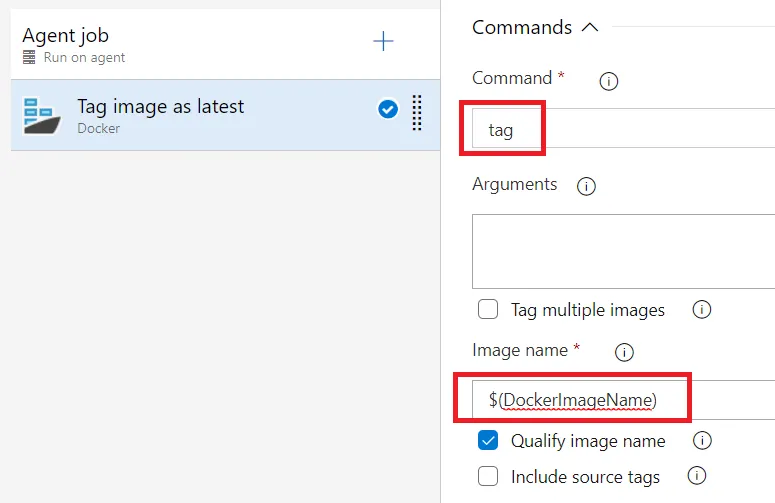The width and height of the screenshot is (775, 503).
Task: Check Include source tags option
Action: (488, 476)
